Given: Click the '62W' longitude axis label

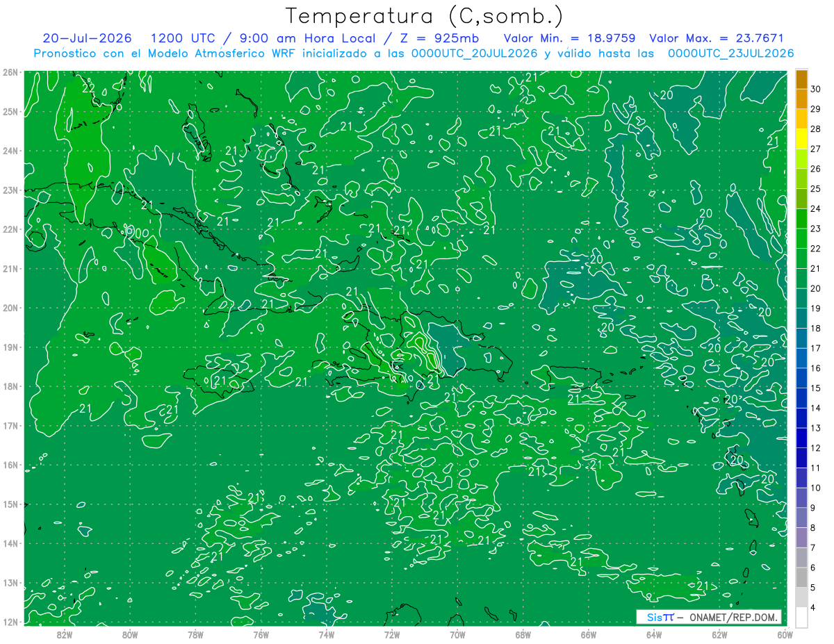Looking at the screenshot, I should coord(719,634).
